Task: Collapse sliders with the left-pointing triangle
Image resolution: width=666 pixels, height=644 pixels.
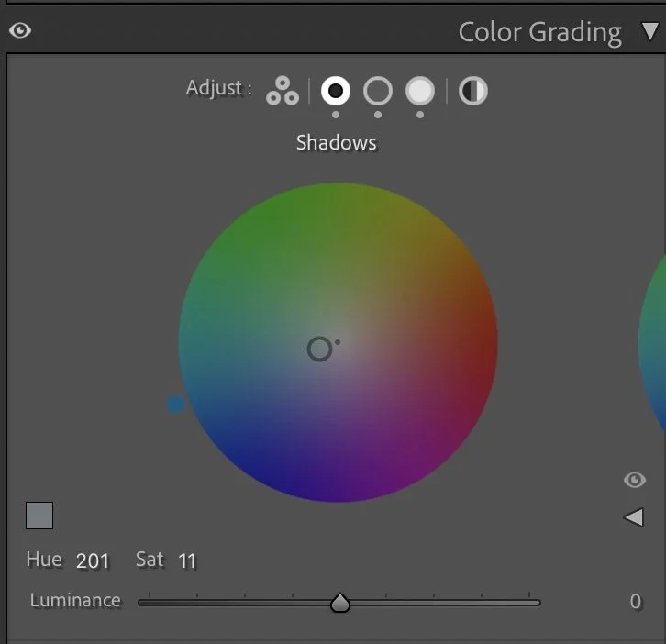Action: (633, 517)
